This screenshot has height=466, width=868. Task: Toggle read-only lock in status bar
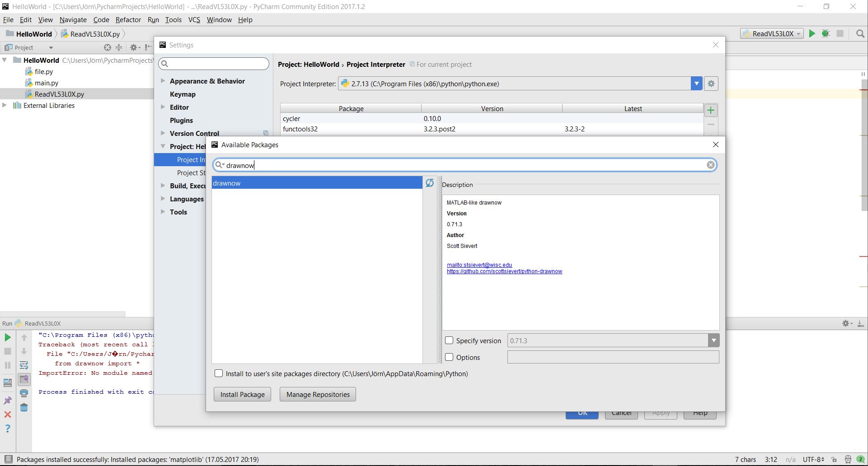[x=834, y=460]
